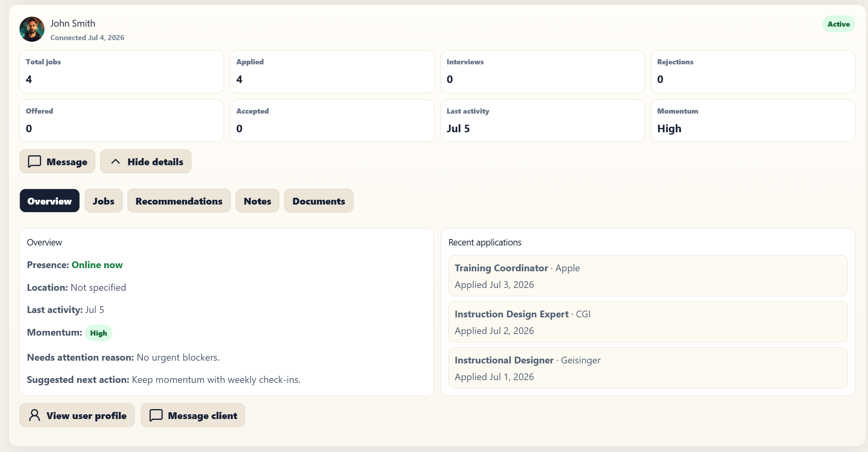Click the person icon in View user profile

[35, 415]
